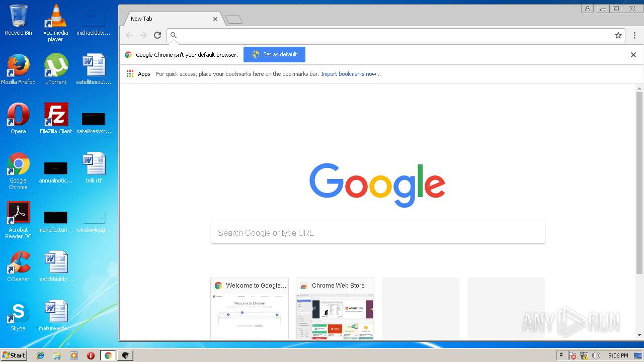The width and height of the screenshot is (644, 362).
Task: Focus the Chrome address bar
Action: 395,35
